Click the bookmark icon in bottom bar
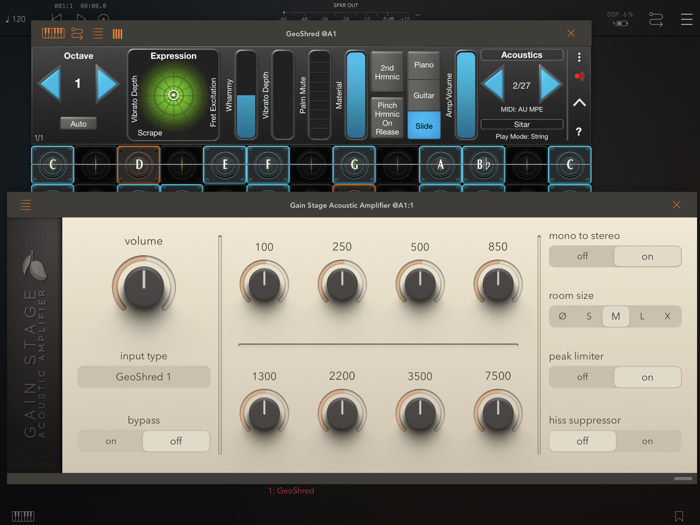This screenshot has height=525, width=700. pyautogui.click(x=679, y=516)
